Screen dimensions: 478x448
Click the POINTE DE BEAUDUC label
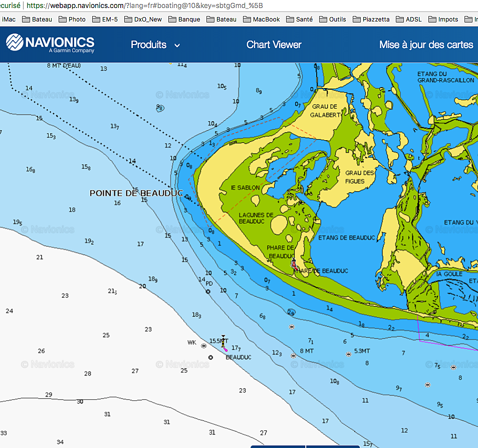tap(136, 193)
